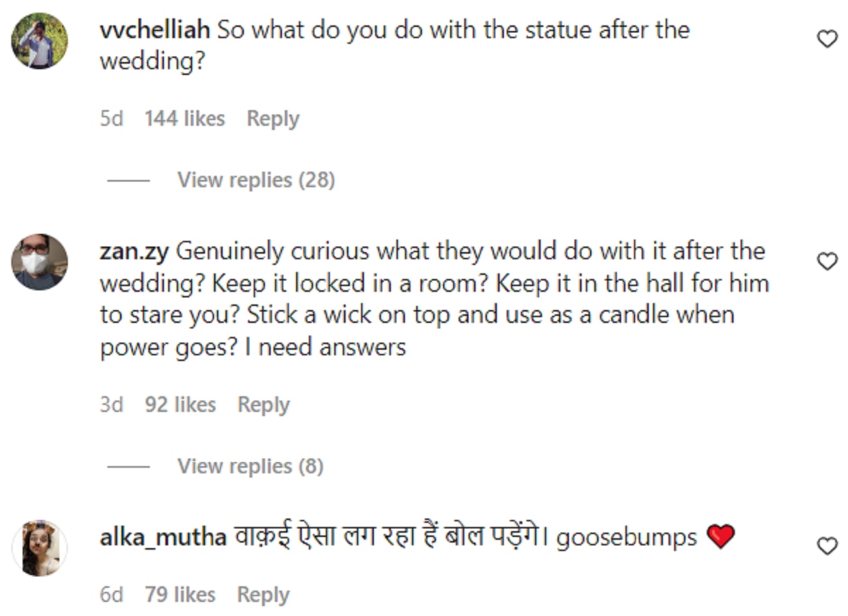Click the 6d timestamp on alka_mutha's comment
The width and height of the screenshot is (848, 616).
[x=112, y=595]
